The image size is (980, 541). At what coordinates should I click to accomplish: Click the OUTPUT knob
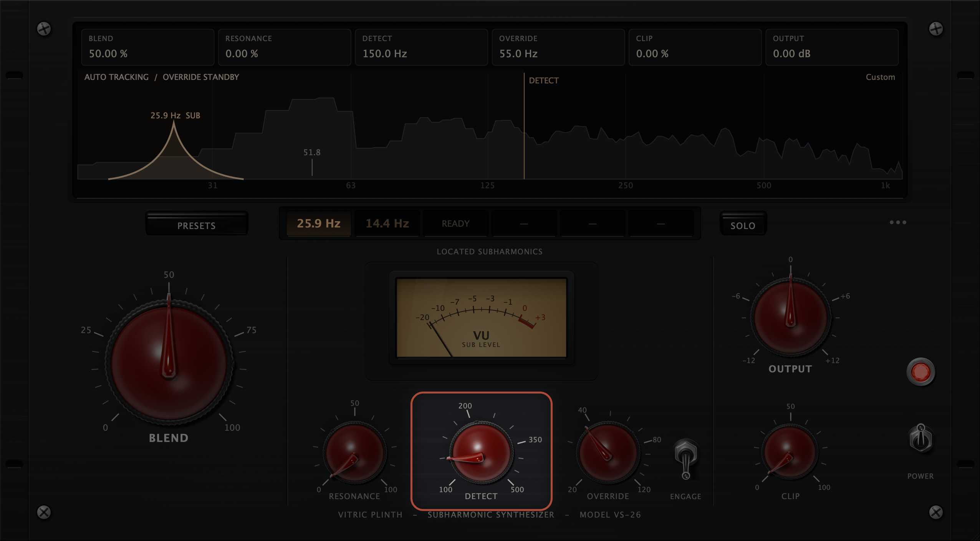[x=791, y=317]
